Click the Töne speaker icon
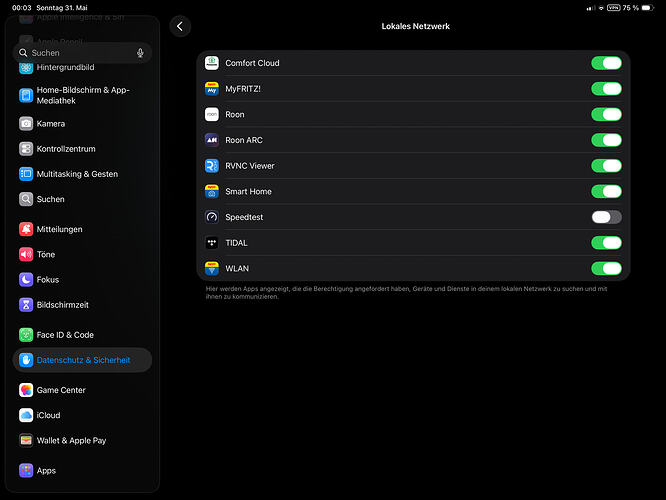The image size is (666, 500). point(26,254)
